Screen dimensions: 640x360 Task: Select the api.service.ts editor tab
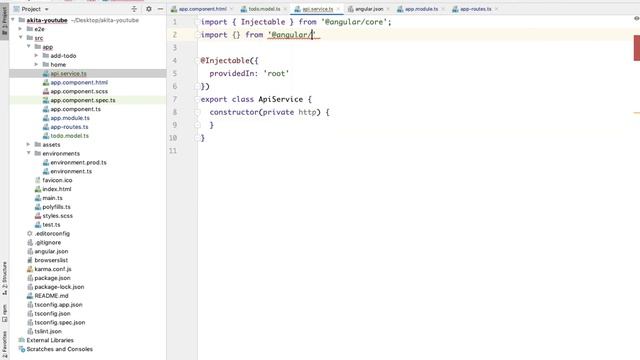[x=318, y=9]
